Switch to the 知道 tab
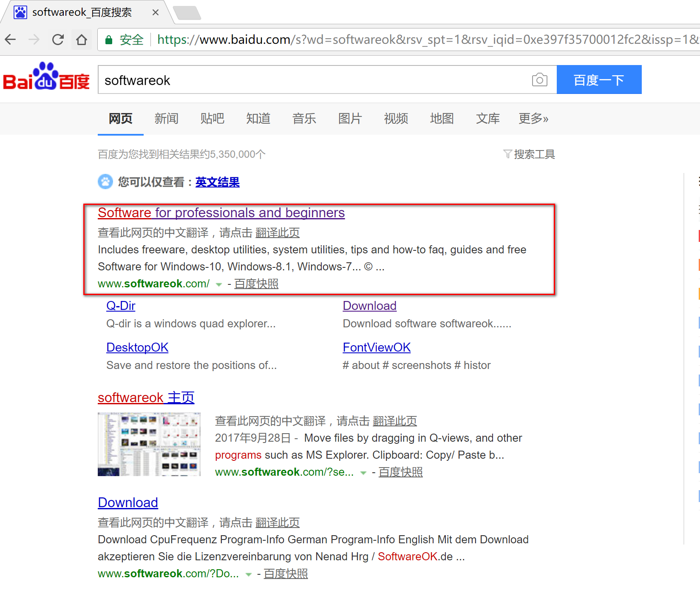 coord(258,118)
